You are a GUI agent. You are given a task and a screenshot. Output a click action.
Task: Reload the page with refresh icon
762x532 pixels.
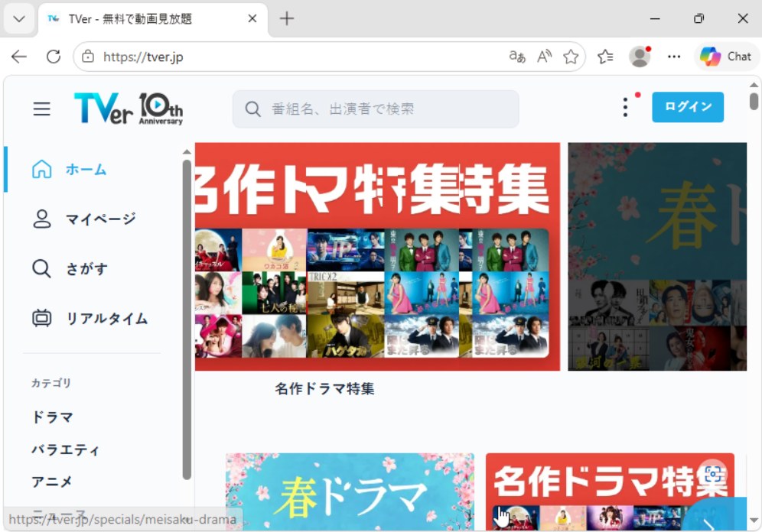54,57
